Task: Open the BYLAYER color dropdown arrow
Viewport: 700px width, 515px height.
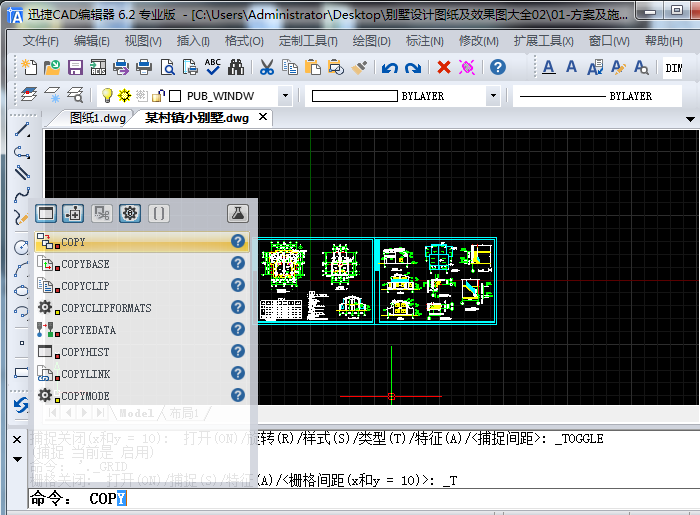Action: tap(493, 96)
